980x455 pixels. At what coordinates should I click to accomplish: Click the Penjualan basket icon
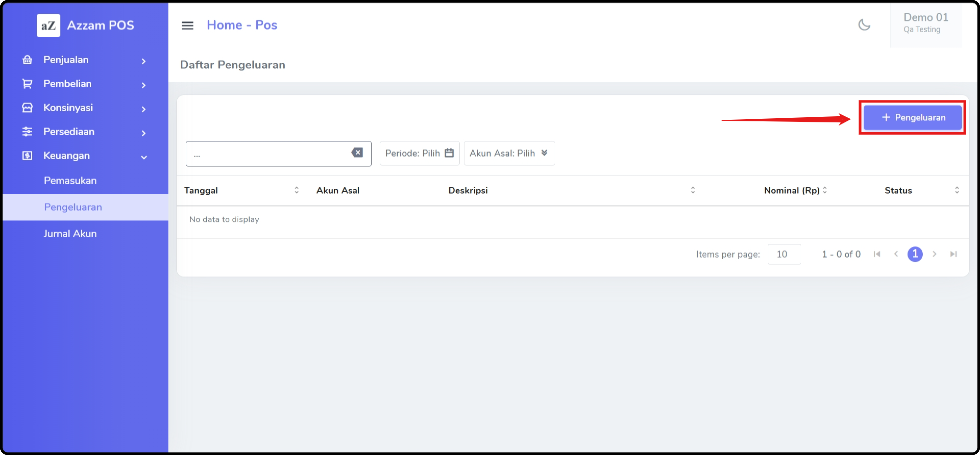coord(27,60)
